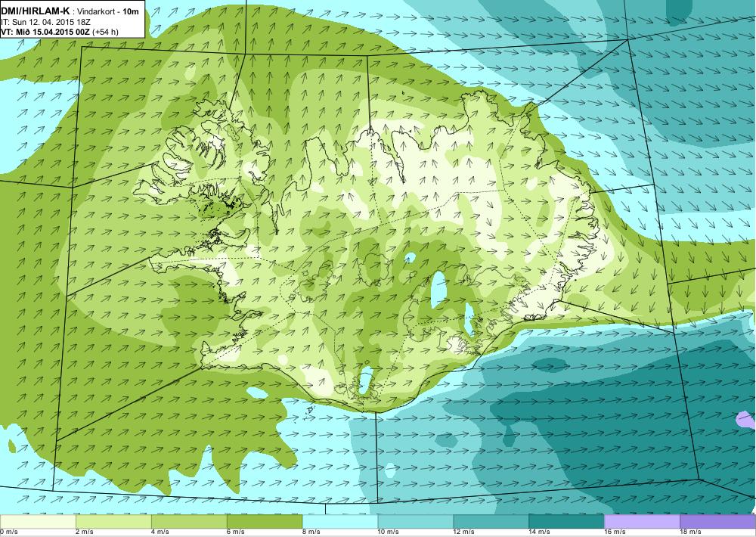Click the 4 m/s green legend swatch
Screen dimensions: 756x537
[189, 522]
